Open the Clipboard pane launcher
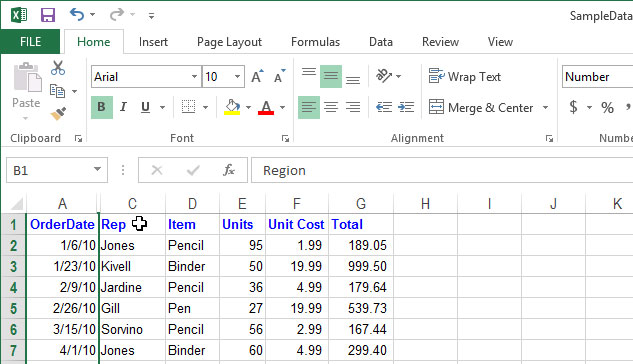 click(78, 139)
